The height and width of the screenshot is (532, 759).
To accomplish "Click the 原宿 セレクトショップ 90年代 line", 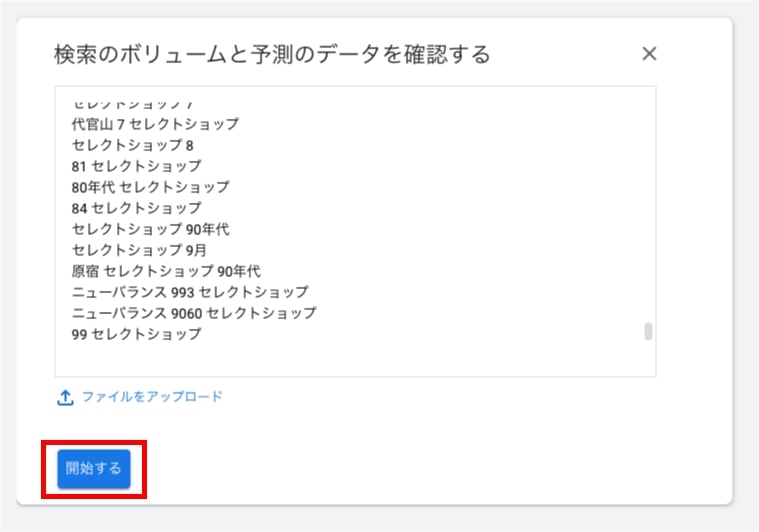I will (x=166, y=271).
